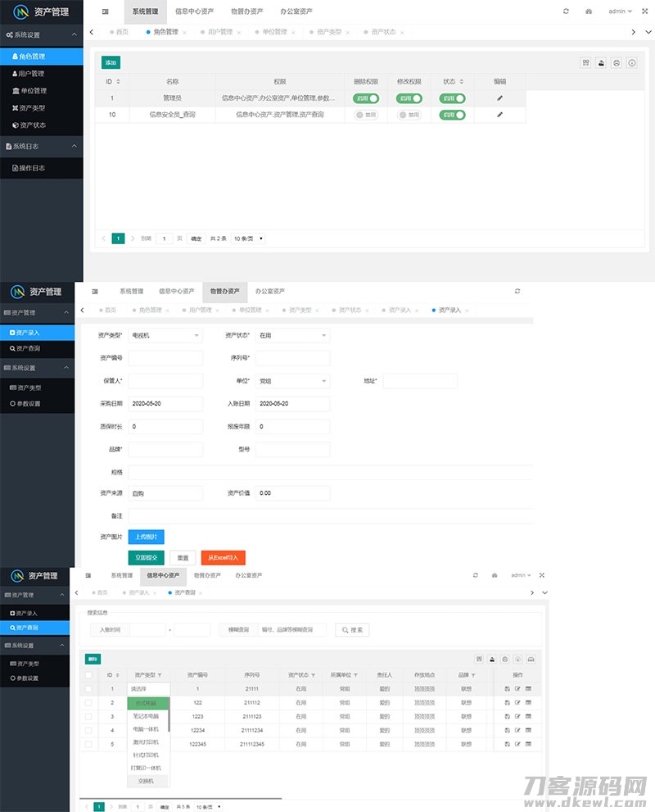Click the info circle icon in toolbar
The image size is (655, 812).
click(630, 62)
